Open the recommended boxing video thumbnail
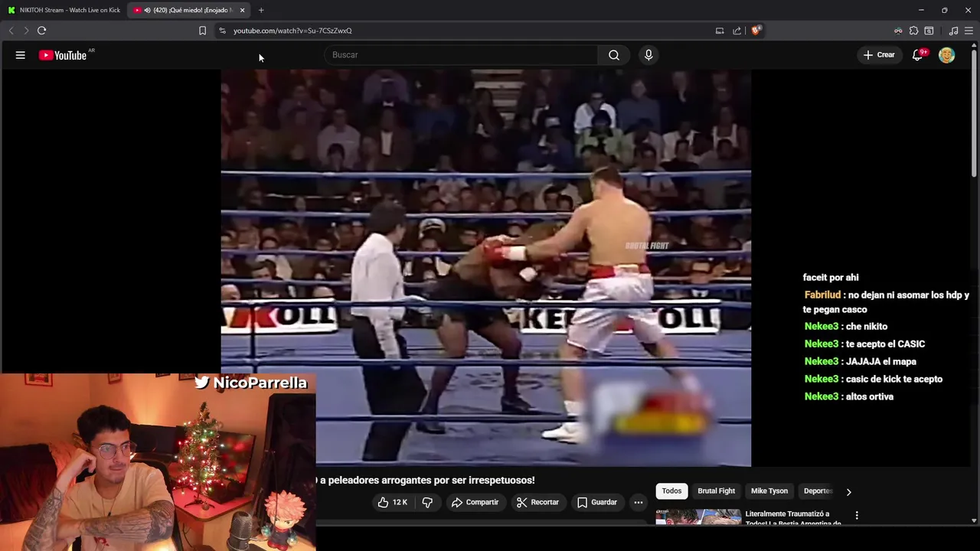Viewport: 980px width, 551px height. coord(698,517)
